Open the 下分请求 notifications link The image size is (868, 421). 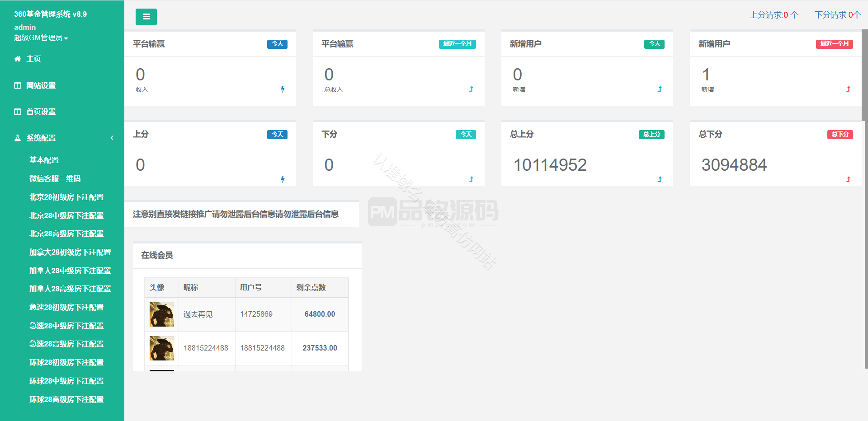coord(838,15)
